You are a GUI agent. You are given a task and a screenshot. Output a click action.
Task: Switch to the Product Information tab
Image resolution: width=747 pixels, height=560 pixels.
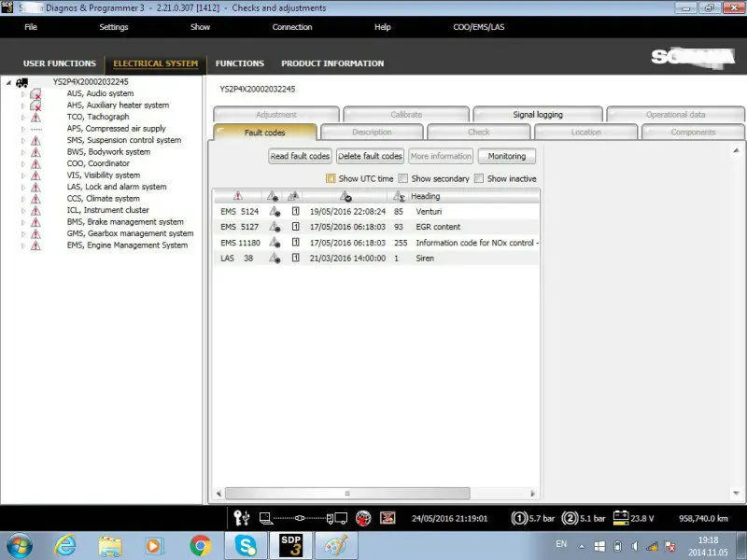332,63
